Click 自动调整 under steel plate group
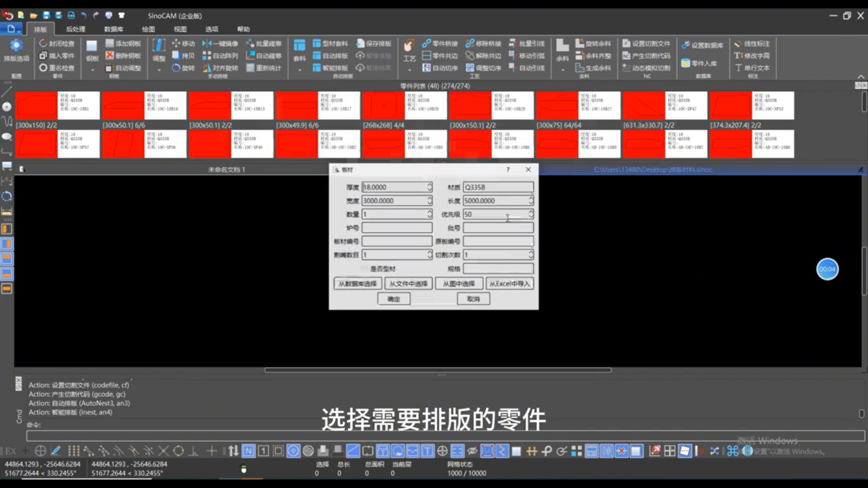 tap(123, 68)
